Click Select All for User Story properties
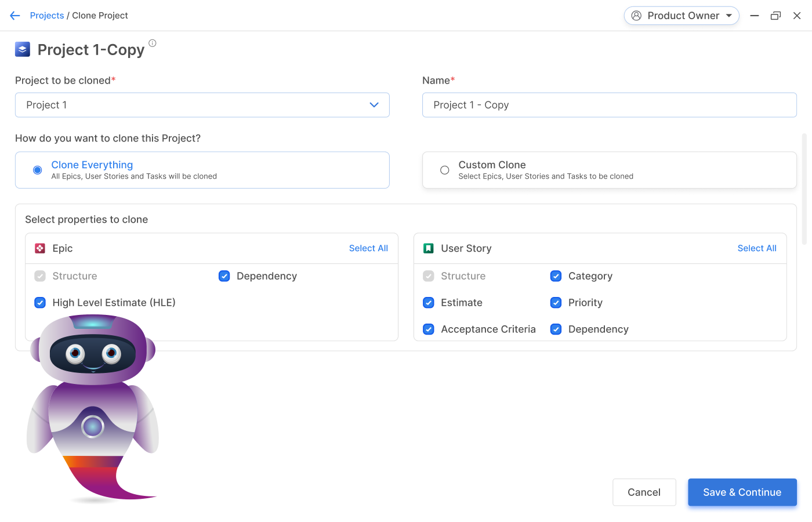 [x=756, y=248]
